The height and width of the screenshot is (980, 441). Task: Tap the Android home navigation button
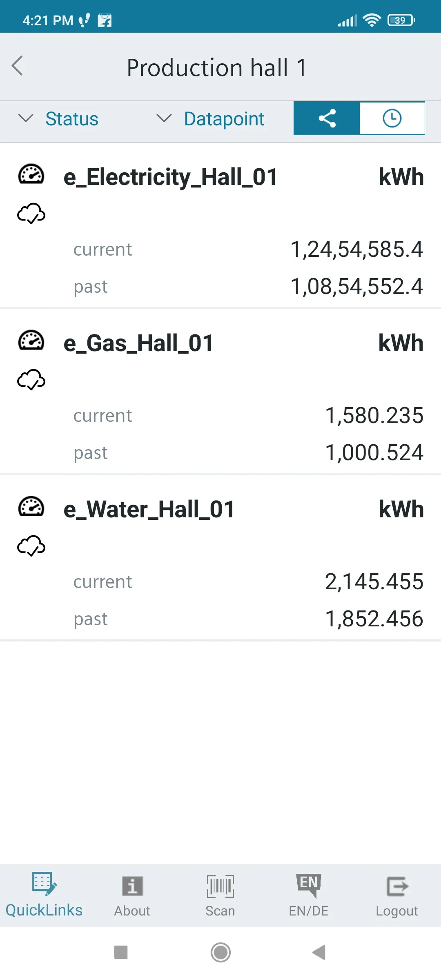coord(220,952)
